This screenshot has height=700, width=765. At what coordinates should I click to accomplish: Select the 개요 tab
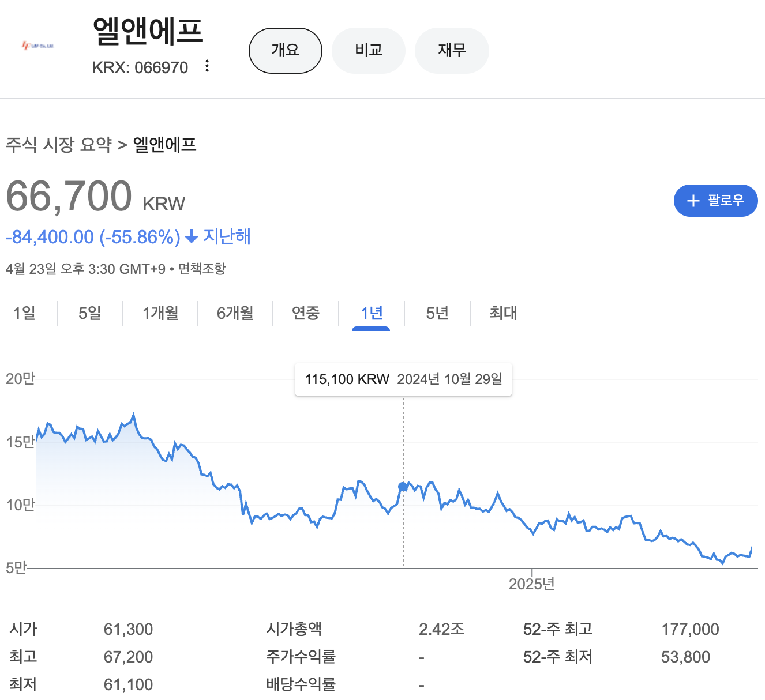285,51
